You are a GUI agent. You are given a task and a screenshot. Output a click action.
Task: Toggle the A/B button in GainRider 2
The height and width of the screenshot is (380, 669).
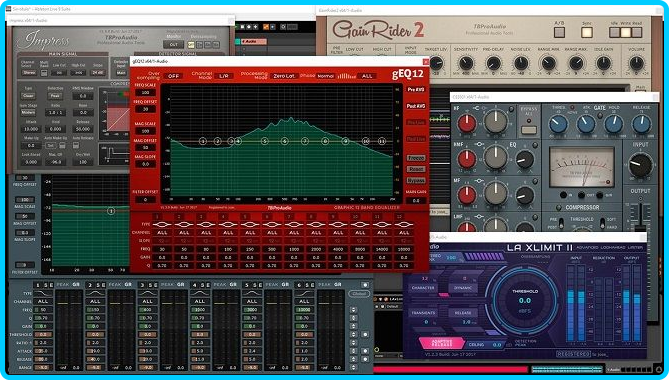[559, 32]
